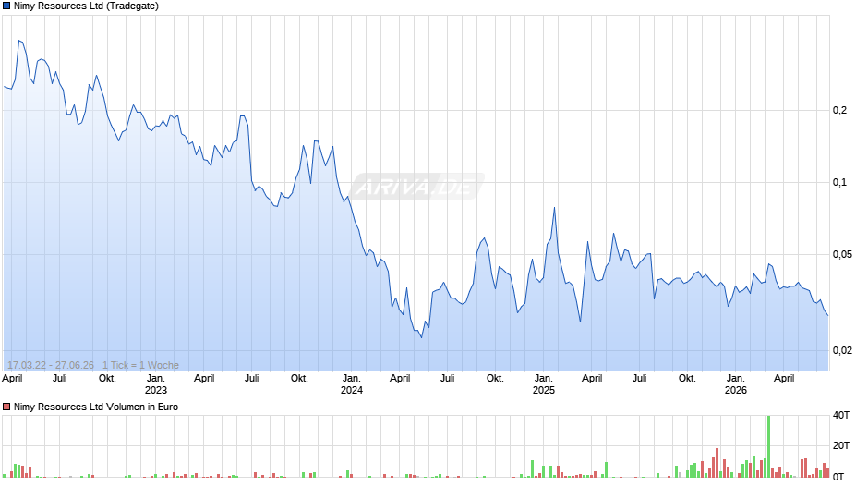Click the price axis label 0,05

pos(842,255)
